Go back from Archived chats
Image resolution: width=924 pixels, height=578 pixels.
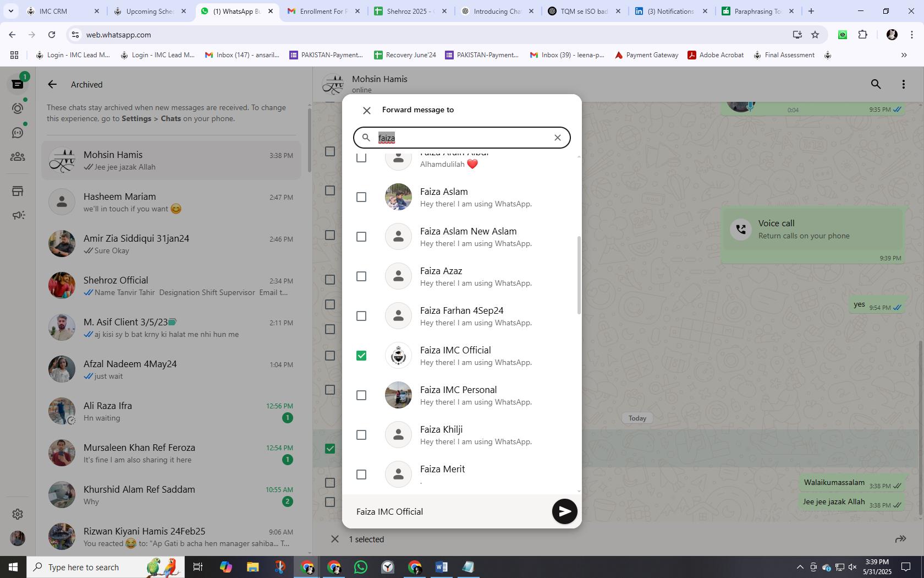pos(52,84)
